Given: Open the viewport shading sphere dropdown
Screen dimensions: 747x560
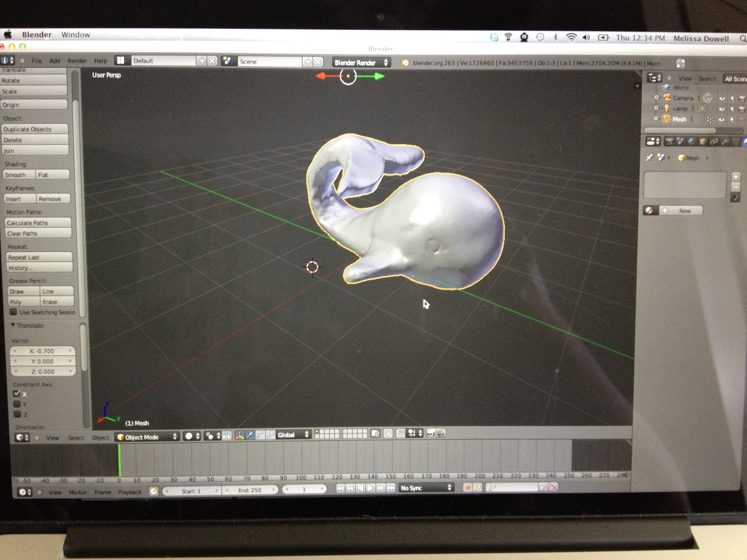Looking at the screenshot, I should tap(192, 436).
